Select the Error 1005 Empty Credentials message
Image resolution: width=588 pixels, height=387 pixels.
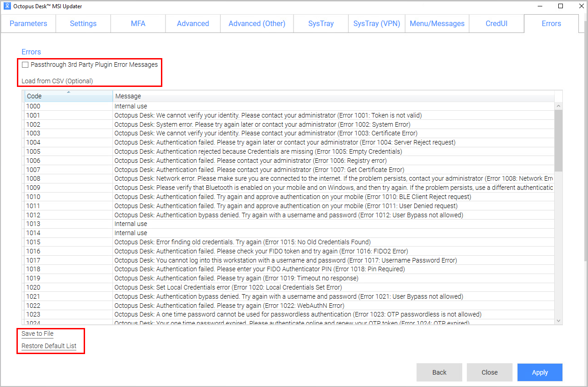334,151
